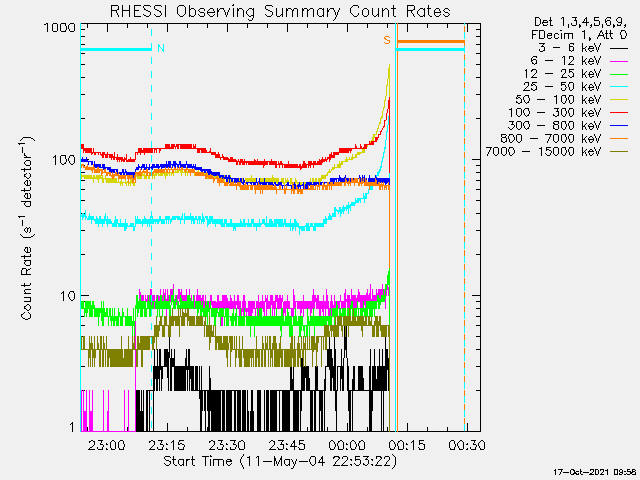Viewport: 640px width, 480px height.
Task: Click the y-axis label 'Count Rate (s-1 detector-1)'
Action: [x=27, y=229]
